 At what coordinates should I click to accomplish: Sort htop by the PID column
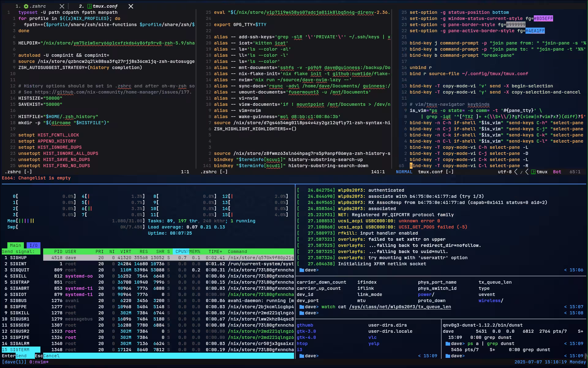tap(58, 251)
